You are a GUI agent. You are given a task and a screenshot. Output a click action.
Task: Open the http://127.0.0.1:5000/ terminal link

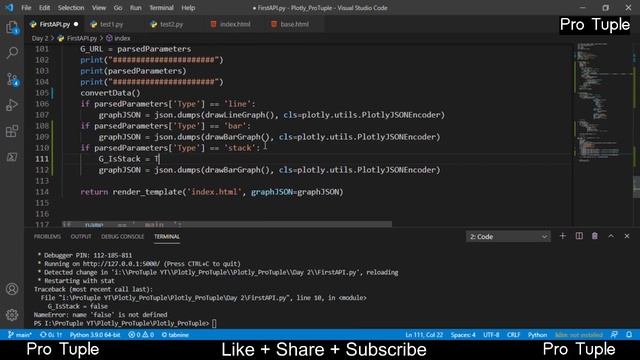coord(121,264)
